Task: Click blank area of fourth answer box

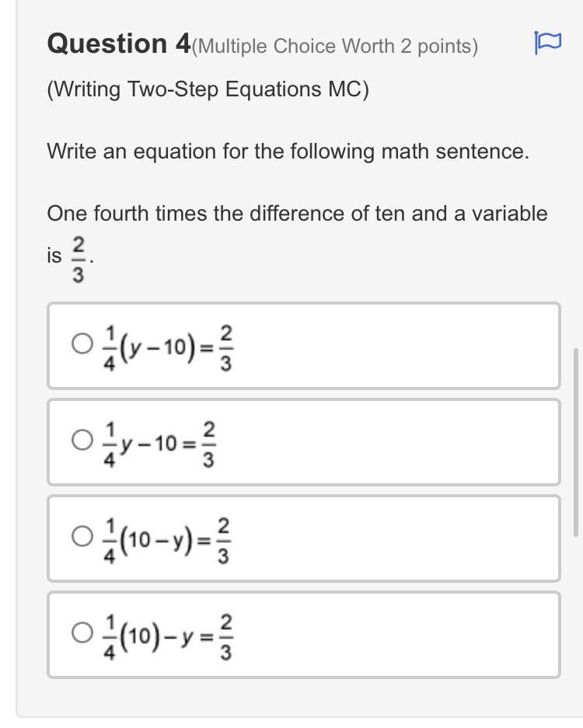Action: pos(395,635)
